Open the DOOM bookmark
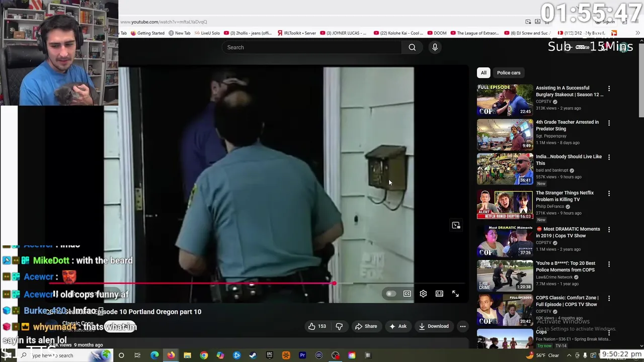 (437, 33)
